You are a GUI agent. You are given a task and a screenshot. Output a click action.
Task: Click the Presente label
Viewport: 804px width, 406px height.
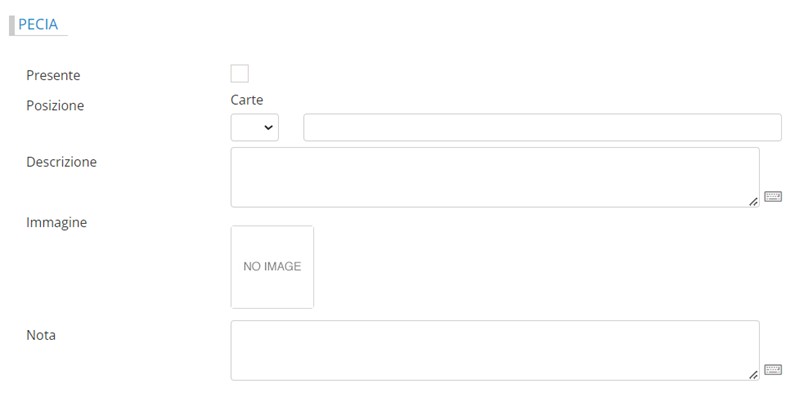[53, 75]
